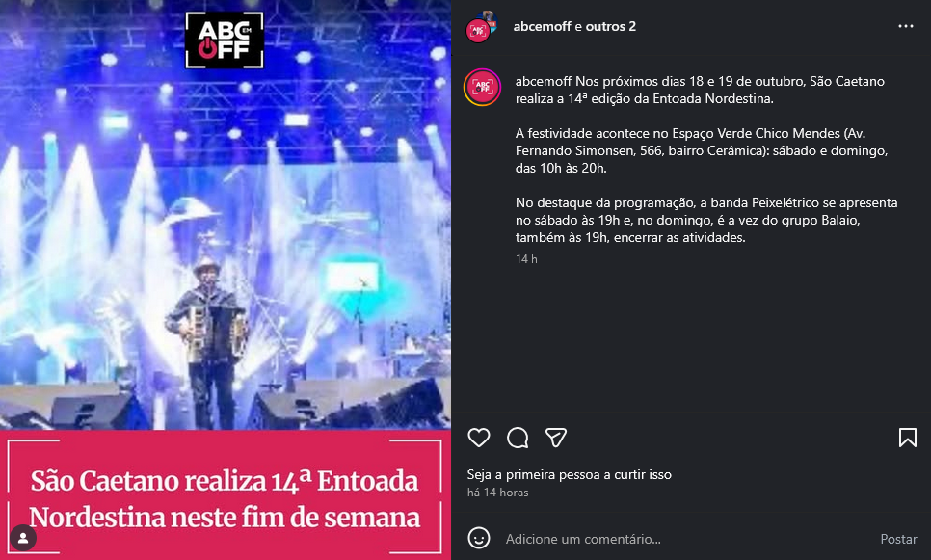Like the post with the heart icon
The width and height of the screenshot is (931, 560).
tap(479, 438)
